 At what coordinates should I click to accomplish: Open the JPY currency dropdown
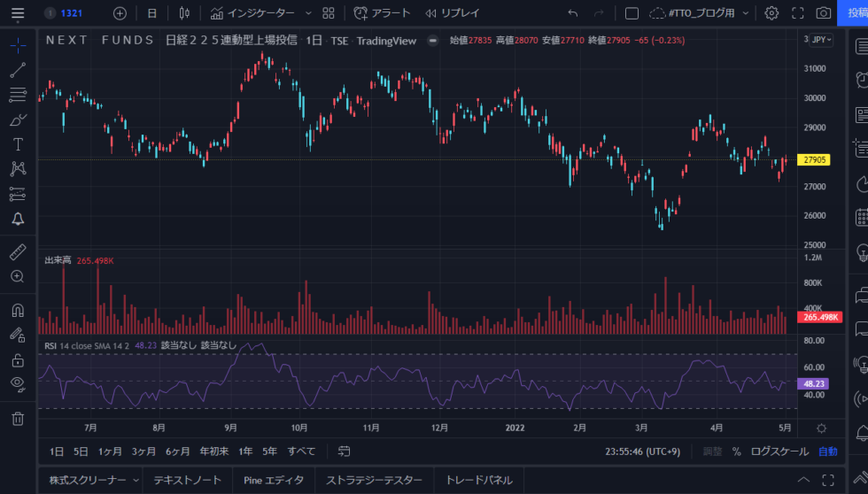(821, 40)
